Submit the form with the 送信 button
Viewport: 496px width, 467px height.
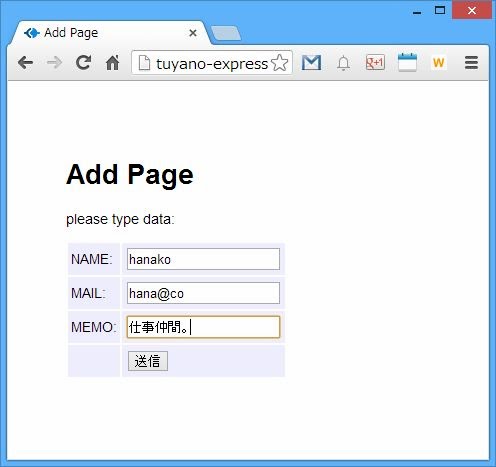(148, 361)
